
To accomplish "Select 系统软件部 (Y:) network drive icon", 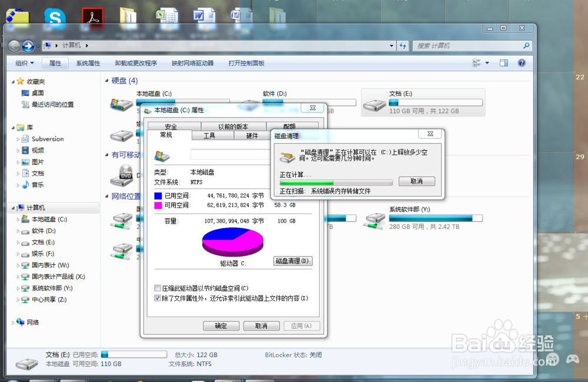I will coord(374,221).
